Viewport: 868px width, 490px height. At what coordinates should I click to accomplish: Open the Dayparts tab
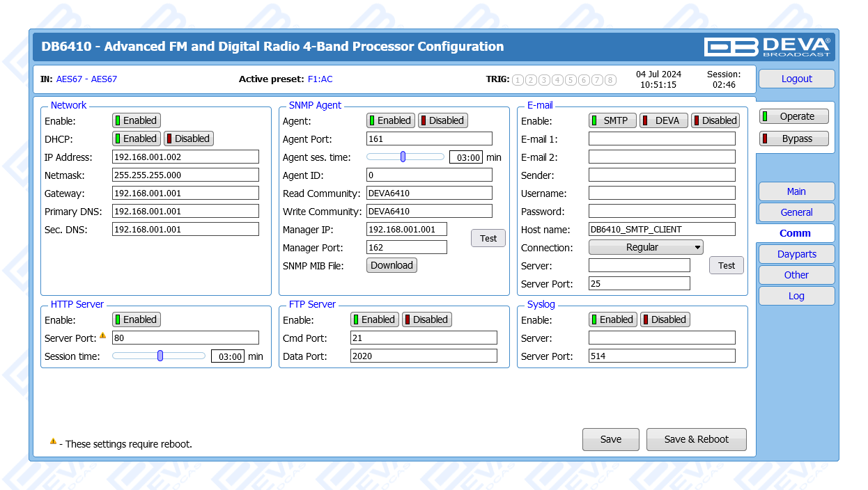(x=796, y=254)
